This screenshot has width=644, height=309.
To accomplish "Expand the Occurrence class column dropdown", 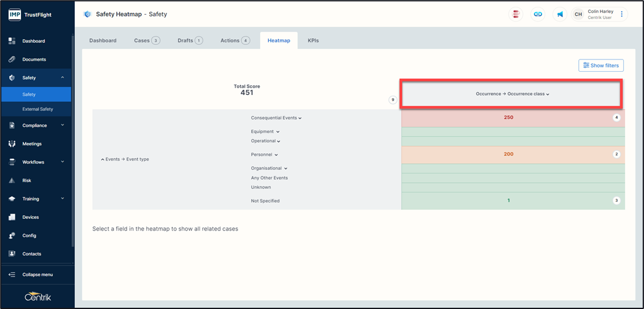I will (512, 94).
